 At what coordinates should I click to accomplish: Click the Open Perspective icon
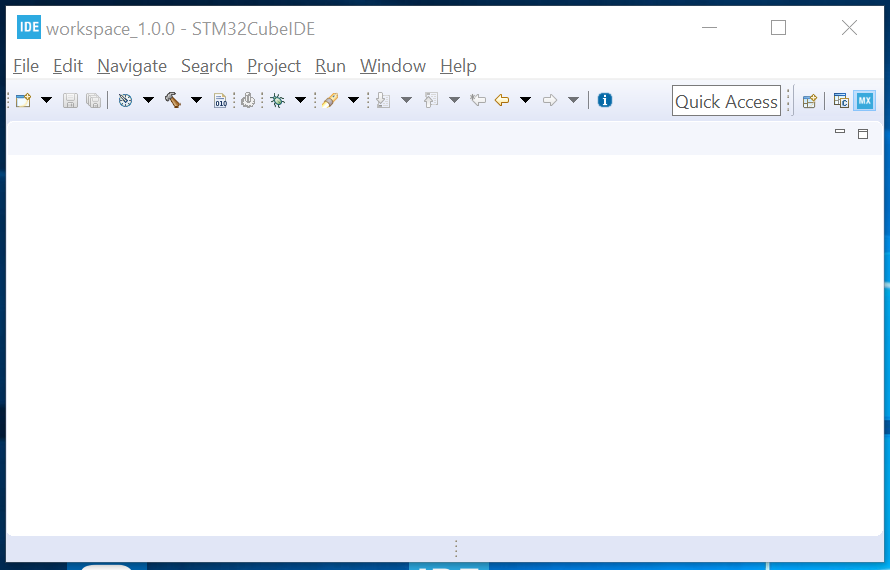809,101
